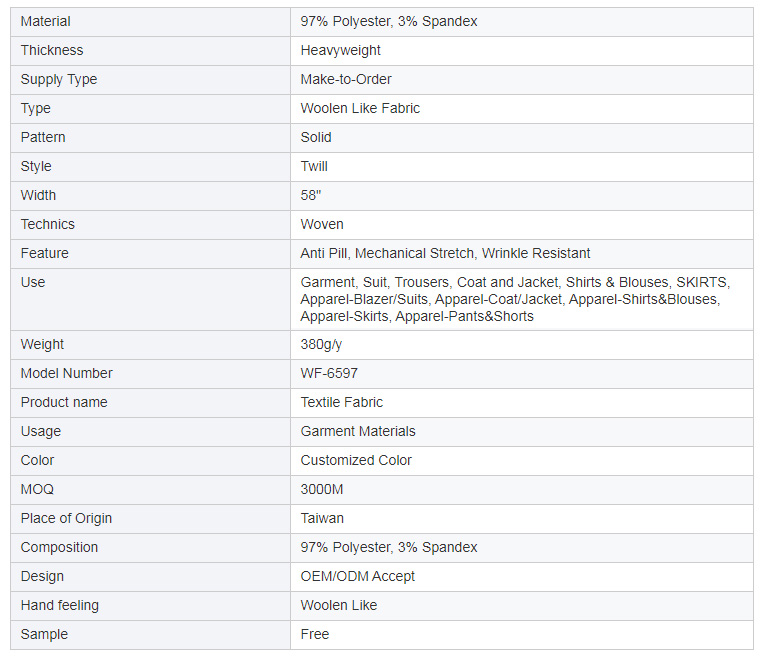
Task: Select the Solid pattern value
Action: click(316, 137)
